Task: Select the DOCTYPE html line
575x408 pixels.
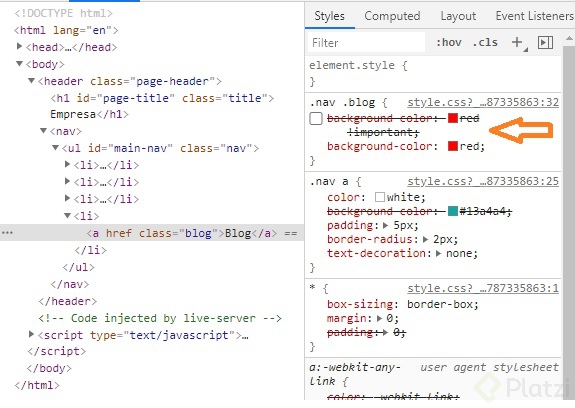Action: [63, 13]
